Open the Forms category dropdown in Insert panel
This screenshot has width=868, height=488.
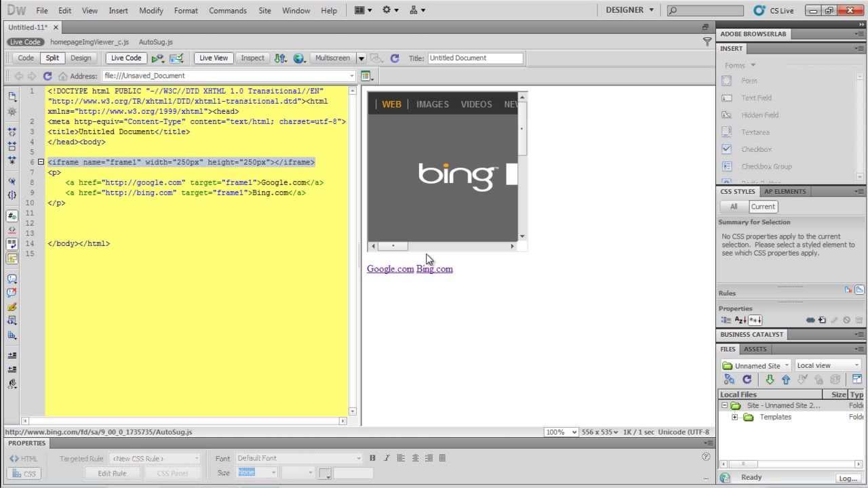click(x=740, y=65)
